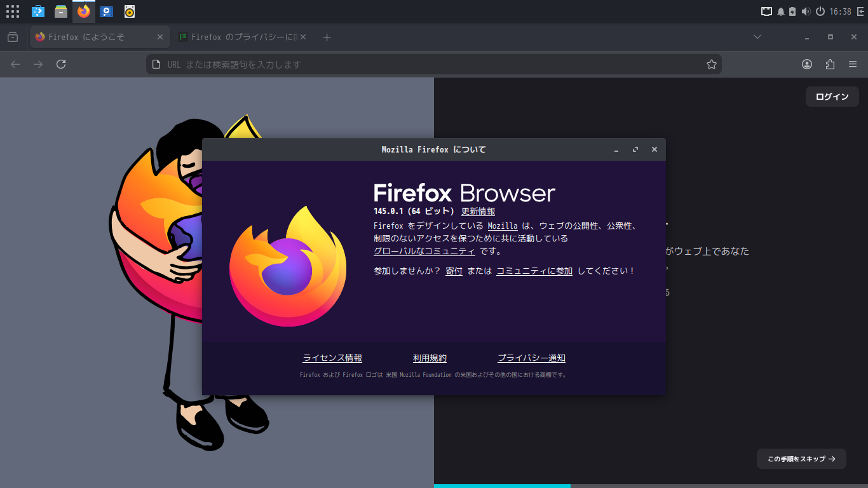This screenshot has width=868, height=488.
Task: Reload the current page
Action: 61,64
